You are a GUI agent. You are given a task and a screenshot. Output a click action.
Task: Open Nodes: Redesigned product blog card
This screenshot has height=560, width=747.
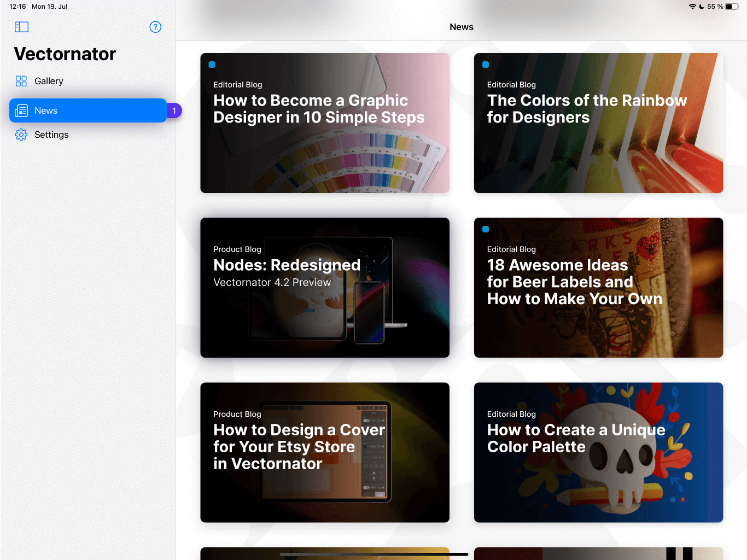point(325,288)
